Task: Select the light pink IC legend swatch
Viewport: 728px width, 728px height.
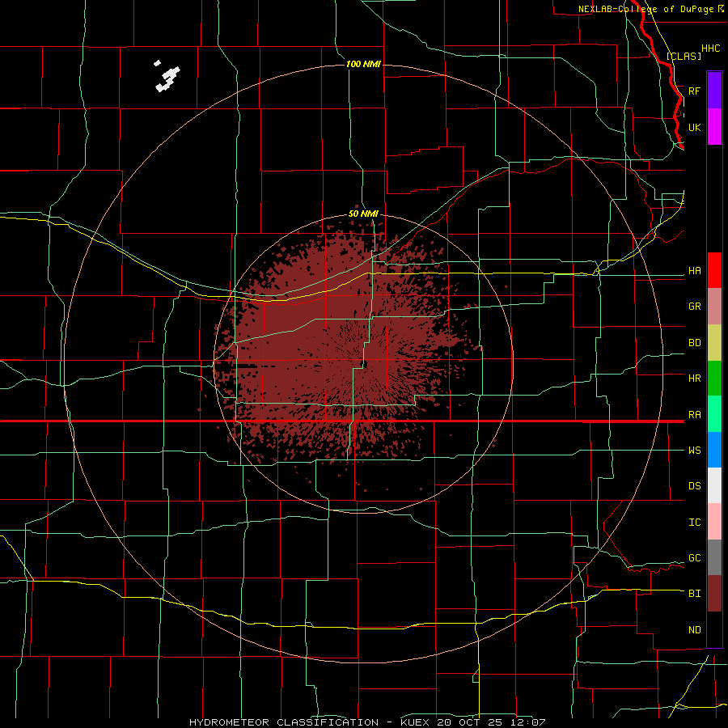Action: coord(714,522)
